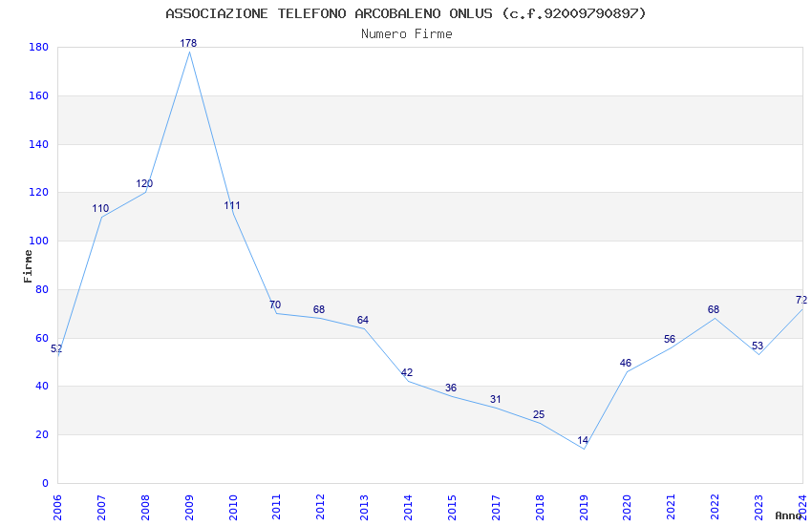Click the data label 36 for 2015
The height and width of the screenshot is (525, 812).
pyautogui.click(x=451, y=388)
